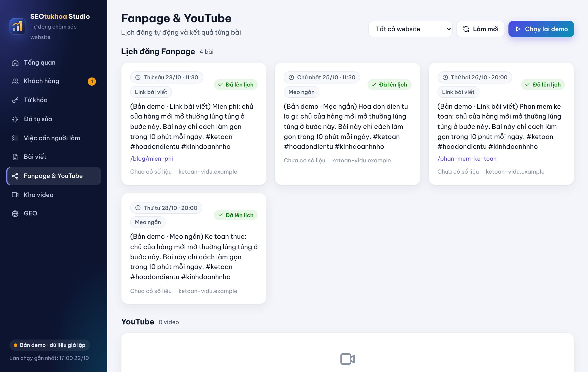
Task: Click the play icon in Chạy lại demo
Action: (x=518, y=29)
